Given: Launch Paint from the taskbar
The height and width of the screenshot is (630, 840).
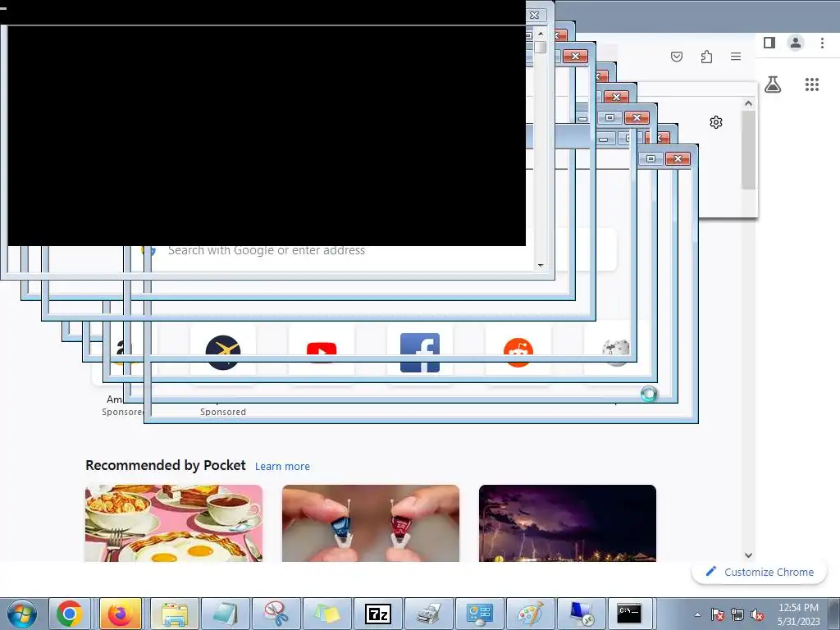Looking at the screenshot, I should (x=531, y=614).
